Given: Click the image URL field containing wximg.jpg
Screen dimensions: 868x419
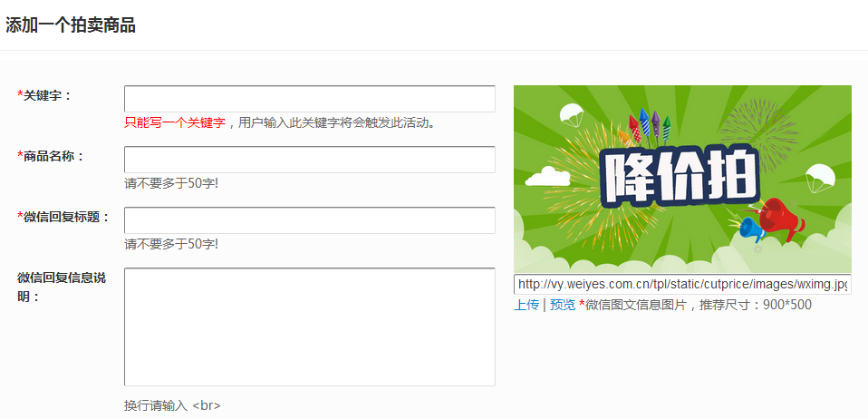Looking at the screenshot, I should click(x=682, y=285).
